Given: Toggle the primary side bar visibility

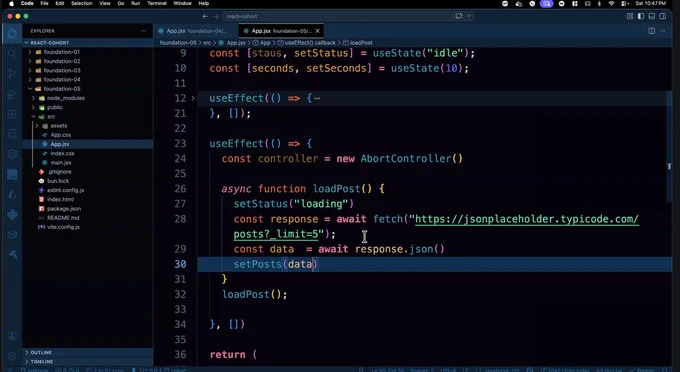Looking at the screenshot, I should point(641,16).
